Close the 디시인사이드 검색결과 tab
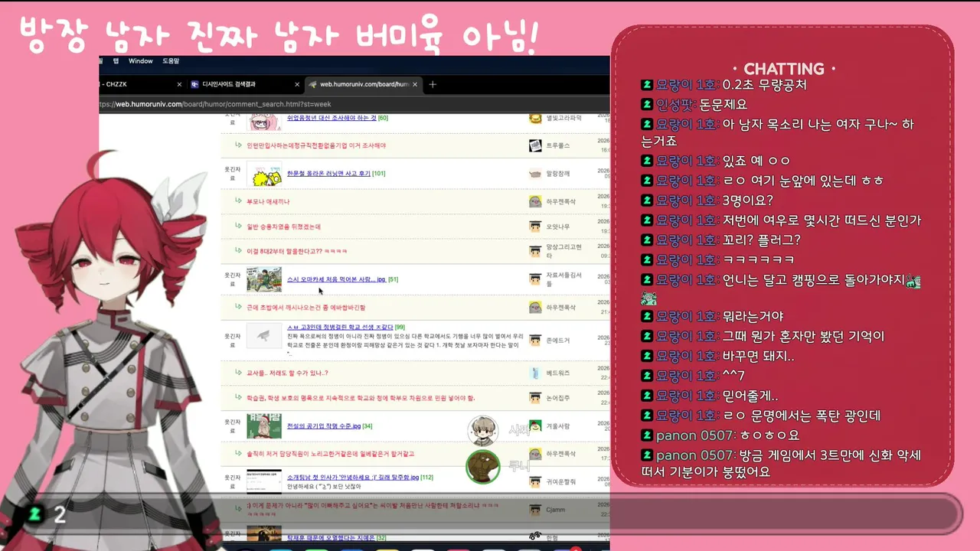Viewport: 980px width, 551px height. click(297, 84)
